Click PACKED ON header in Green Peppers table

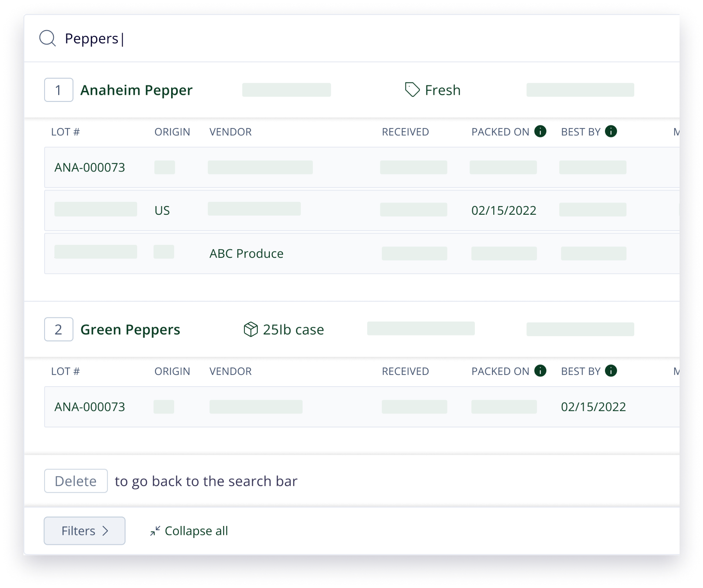coord(500,371)
